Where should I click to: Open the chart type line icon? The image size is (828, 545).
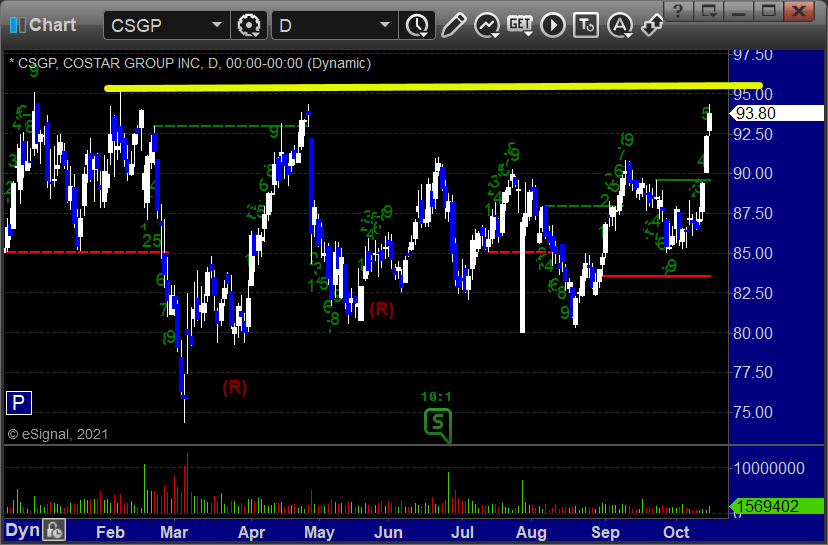coord(487,25)
